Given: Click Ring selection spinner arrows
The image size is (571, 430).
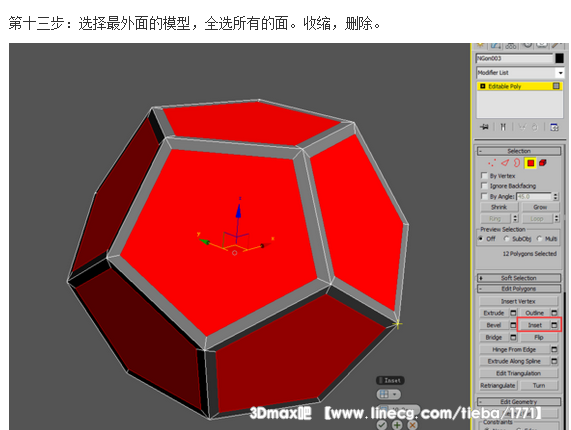Looking at the screenshot, I should 515,218.
